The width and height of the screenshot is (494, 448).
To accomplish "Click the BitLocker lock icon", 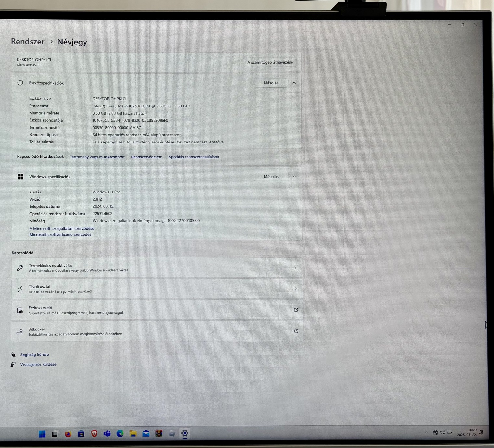I will tap(19, 331).
